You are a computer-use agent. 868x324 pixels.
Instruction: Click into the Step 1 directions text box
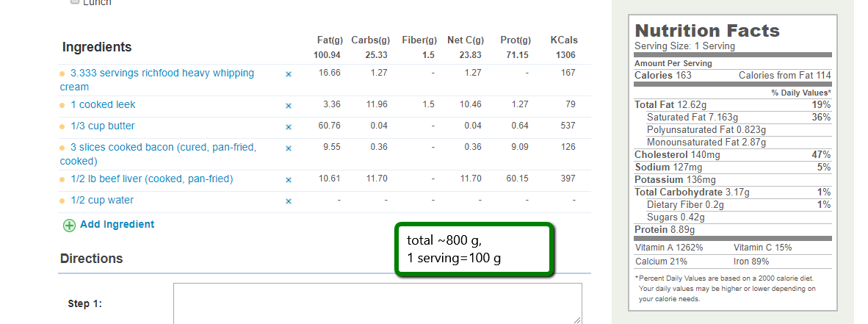(x=377, y=303)
